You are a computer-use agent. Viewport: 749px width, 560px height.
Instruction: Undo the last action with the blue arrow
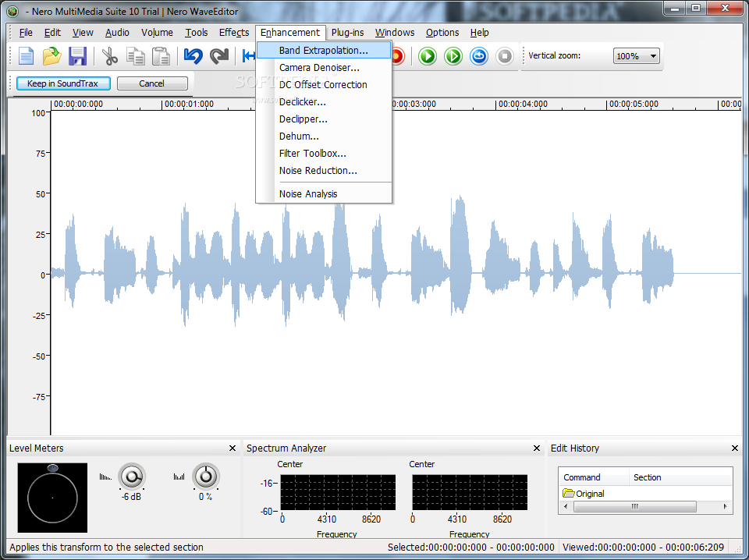[193, 56]
